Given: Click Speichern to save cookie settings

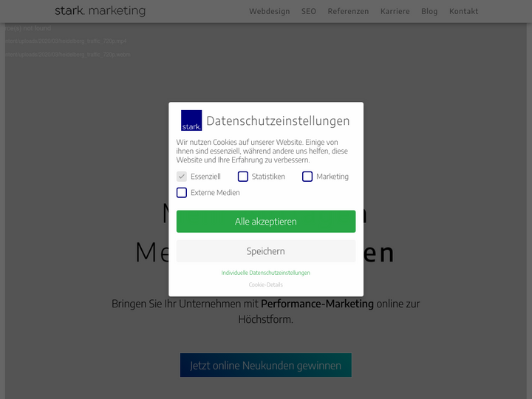Looking at the screenshot, I should tap(265, 251).
